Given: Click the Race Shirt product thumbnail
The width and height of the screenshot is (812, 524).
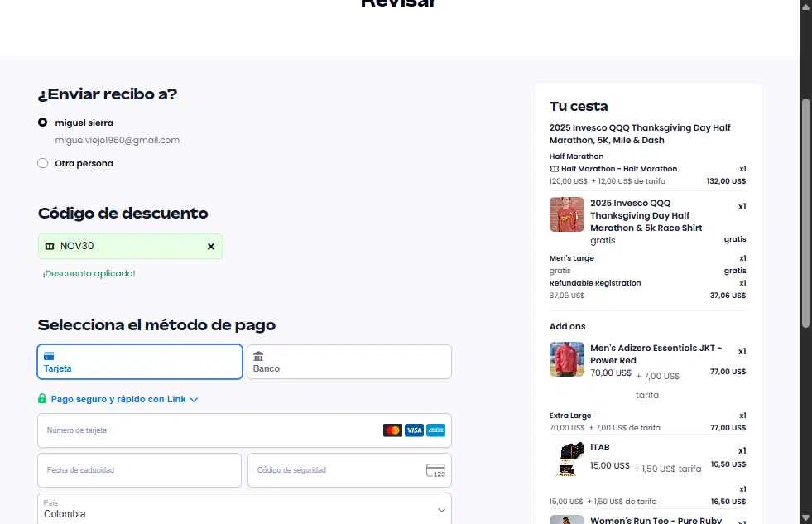Looking at the screenshot, I should tap(566, 214).
